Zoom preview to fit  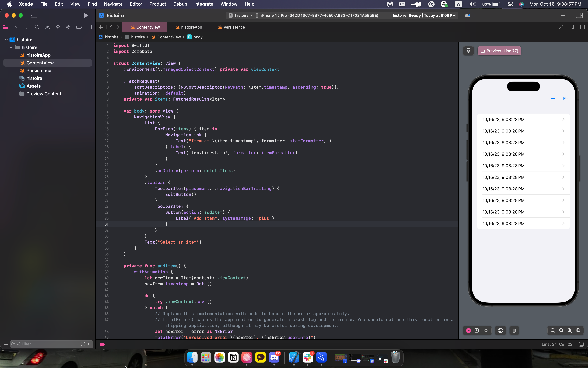click(569, 330)
